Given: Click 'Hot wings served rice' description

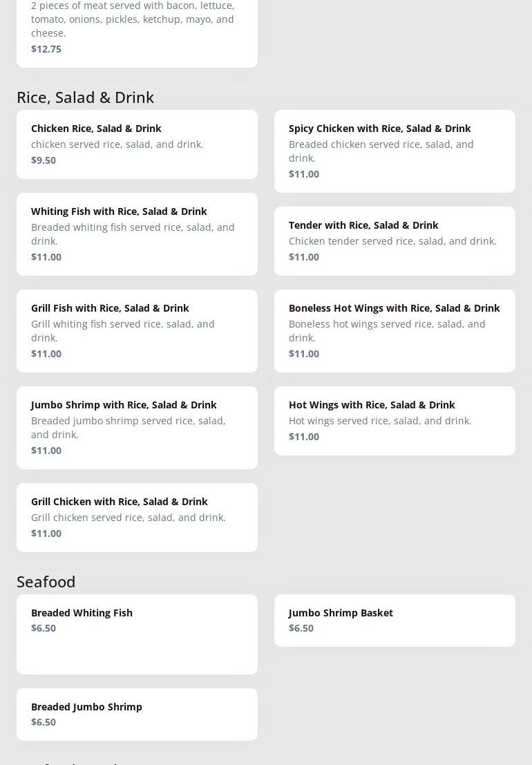Looking at the screenshot, I should (x=380, y=421).
